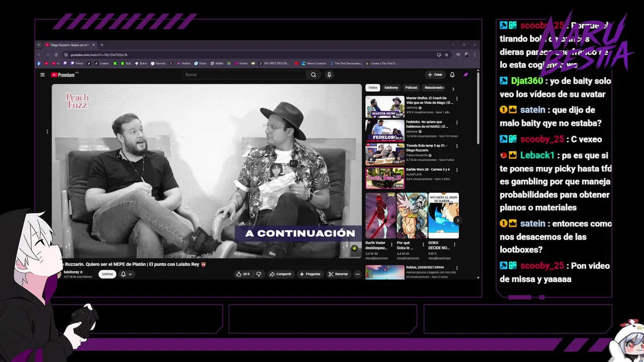Click the Preguntar button
Image resolution: width=644 pixels, height=362 pixels.
click(x=310, y=274)
